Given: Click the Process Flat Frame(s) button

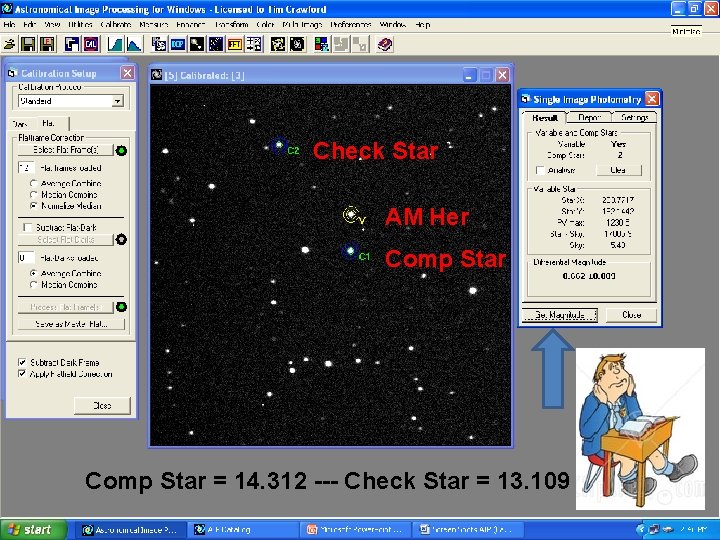Looking at the screenshot, I should tap(66, 307).
